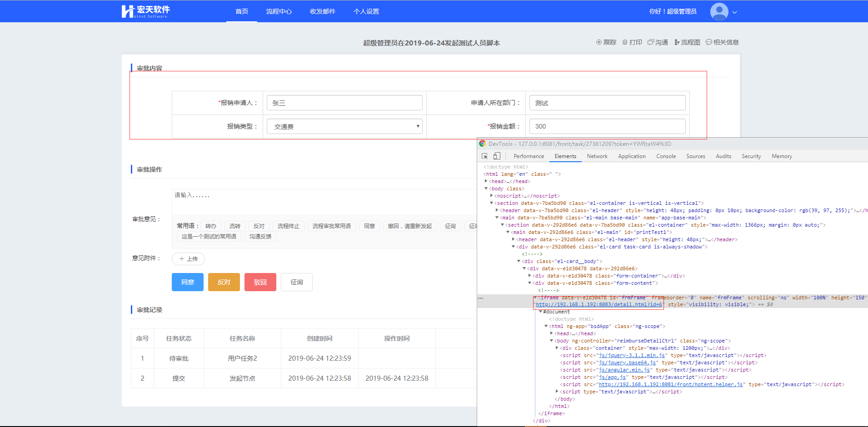Insert the 沟通反馈 common phrase
The height and width of the screenshot is (427, 868).
pyautogui.click(x=260, y=236)
